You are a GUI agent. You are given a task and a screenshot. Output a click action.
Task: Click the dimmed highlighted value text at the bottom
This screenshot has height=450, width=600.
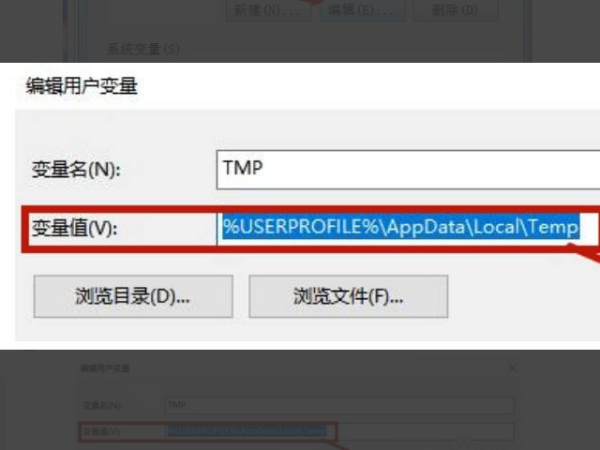pyautogui.click(x=247, y=431)
